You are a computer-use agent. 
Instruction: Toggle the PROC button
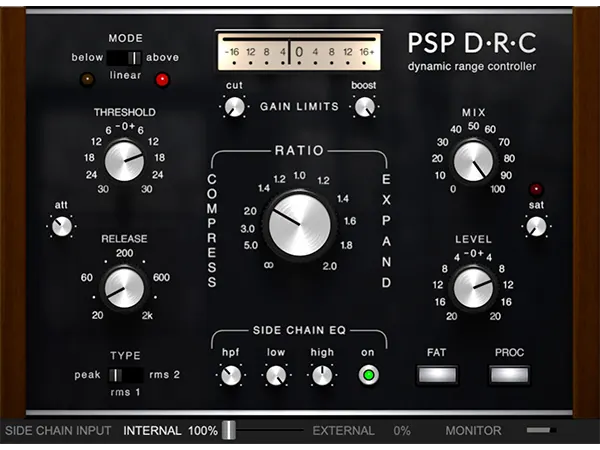(x=509, y=375)
